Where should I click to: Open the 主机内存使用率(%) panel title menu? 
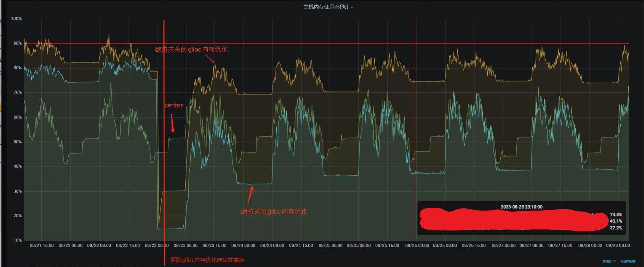(325, 7)
